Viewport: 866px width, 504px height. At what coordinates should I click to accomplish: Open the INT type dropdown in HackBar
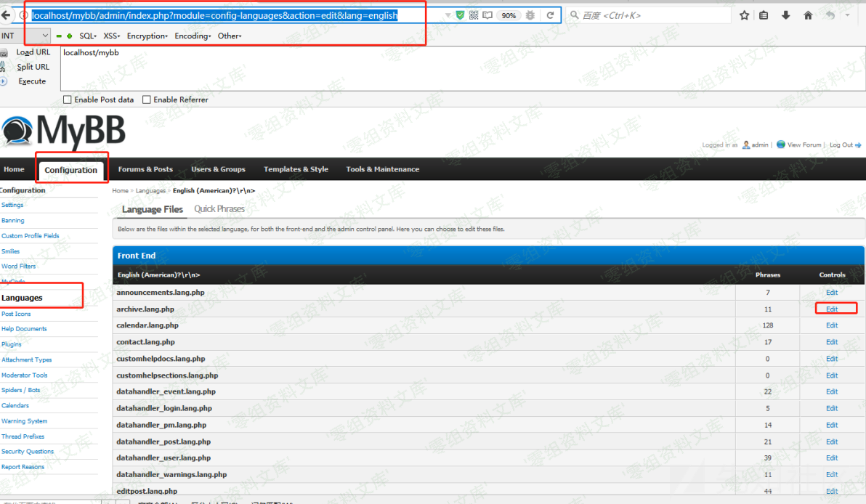point(25,36)
